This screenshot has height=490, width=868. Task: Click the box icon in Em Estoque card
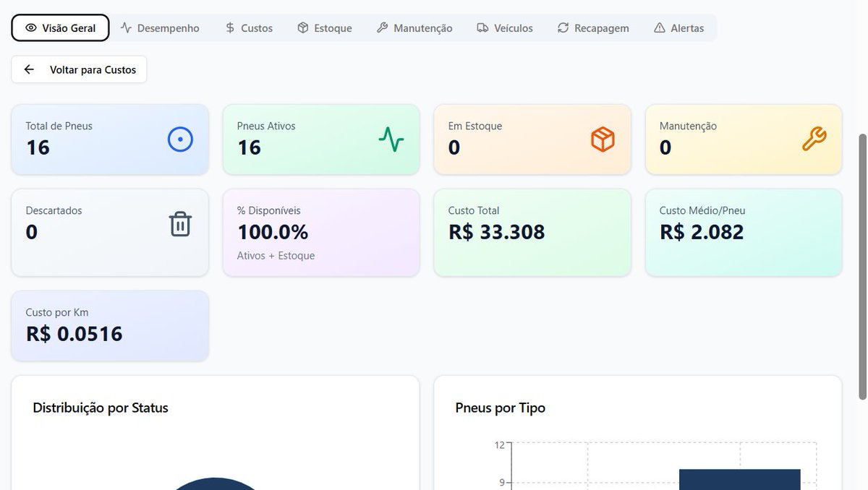tap(603, 139)
